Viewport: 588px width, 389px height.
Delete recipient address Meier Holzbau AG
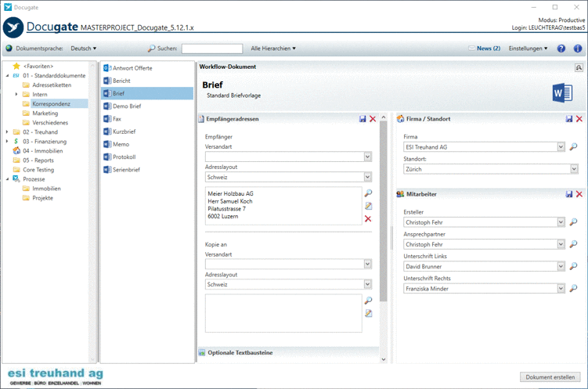click(368, 219)
